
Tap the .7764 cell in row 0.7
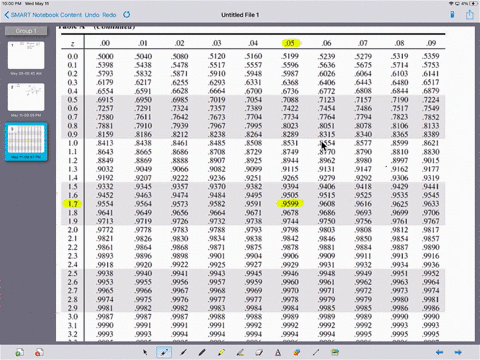coord(326,117)
